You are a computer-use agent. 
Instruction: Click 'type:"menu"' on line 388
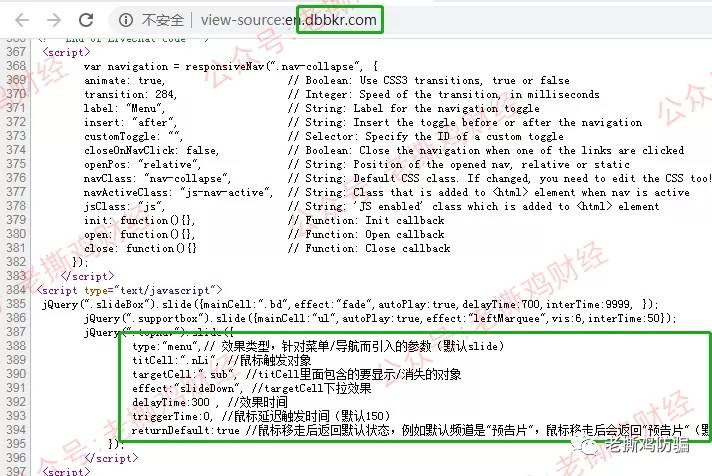(x=166, y=347)
